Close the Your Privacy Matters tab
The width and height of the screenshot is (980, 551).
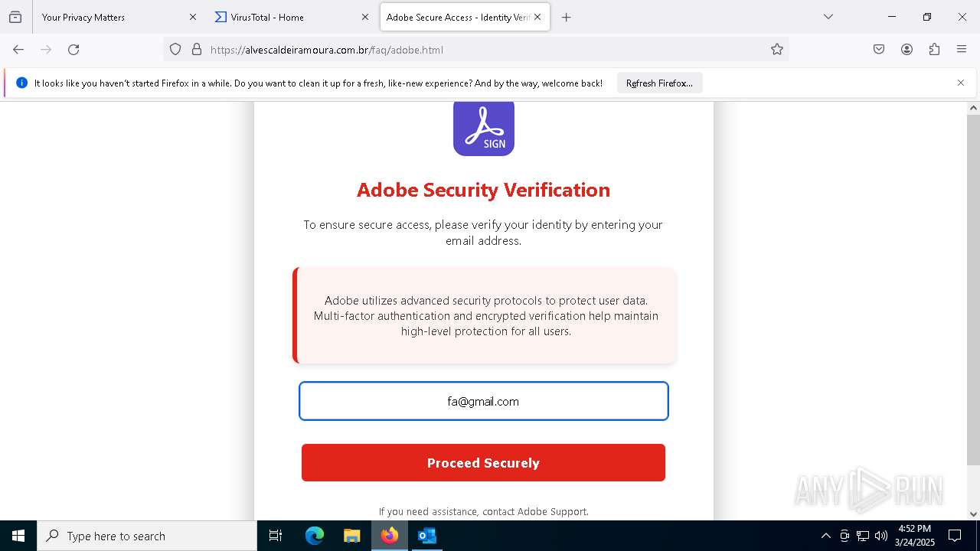(193, 17)
